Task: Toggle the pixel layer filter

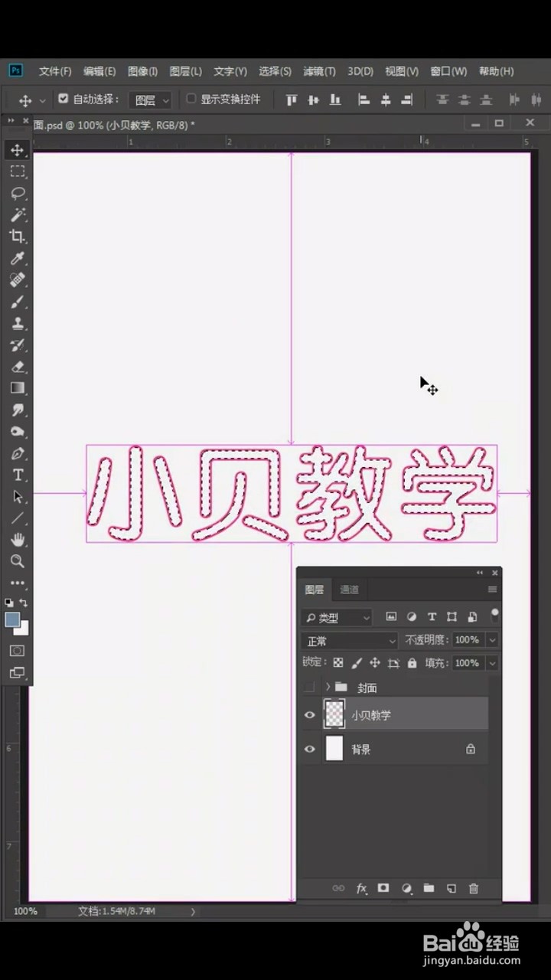Action: [391, 617]
